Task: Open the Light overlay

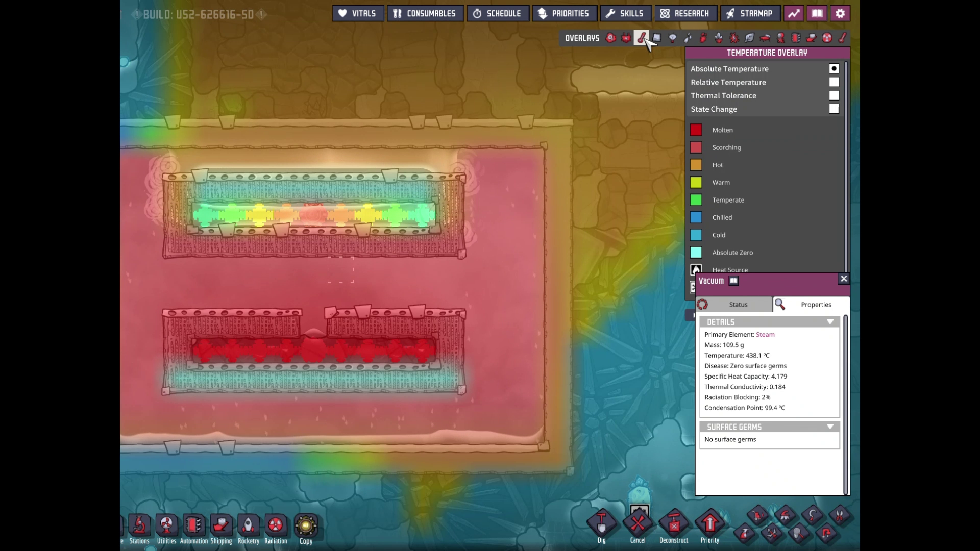Action: 672,38
